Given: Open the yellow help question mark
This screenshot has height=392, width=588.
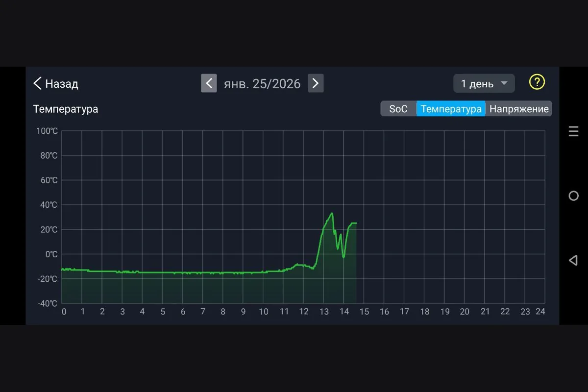Looking at the screenshot, I should [x=537, y=82].
